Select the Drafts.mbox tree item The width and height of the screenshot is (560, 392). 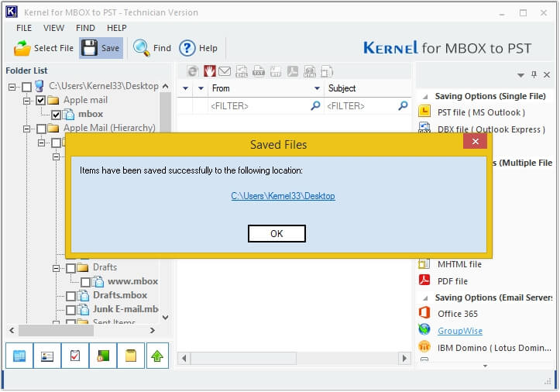(120, 295)
